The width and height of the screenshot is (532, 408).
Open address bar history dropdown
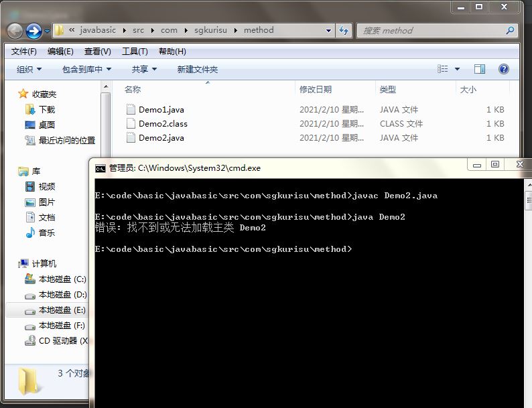(328, 31)
